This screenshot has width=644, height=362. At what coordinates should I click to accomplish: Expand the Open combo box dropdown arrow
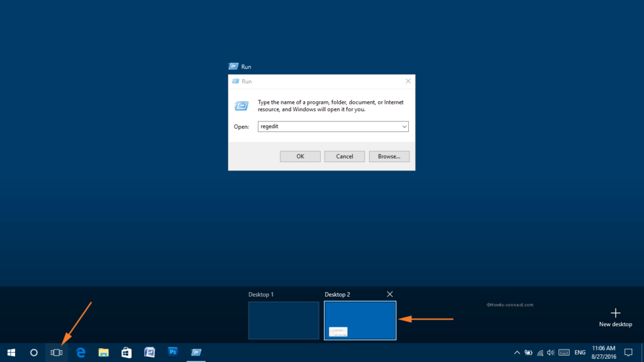pos(404,126)
